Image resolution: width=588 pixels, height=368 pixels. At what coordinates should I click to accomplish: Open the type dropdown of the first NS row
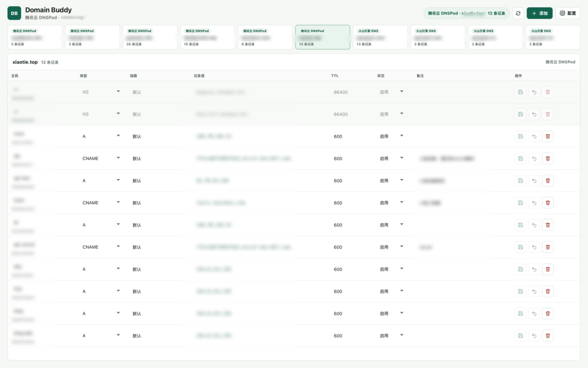click(x=101, y=92)
